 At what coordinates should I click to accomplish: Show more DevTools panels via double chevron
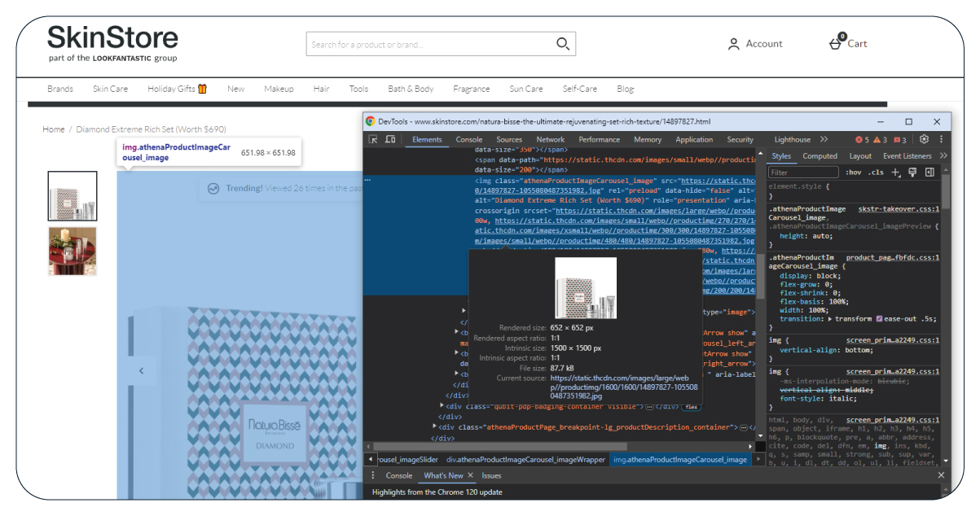click(x=824, y=140)
